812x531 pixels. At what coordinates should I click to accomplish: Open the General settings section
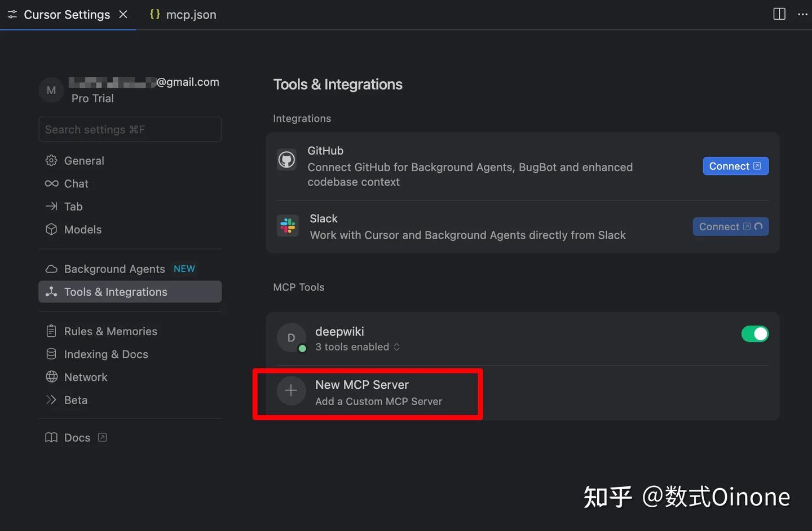[84, 161]
